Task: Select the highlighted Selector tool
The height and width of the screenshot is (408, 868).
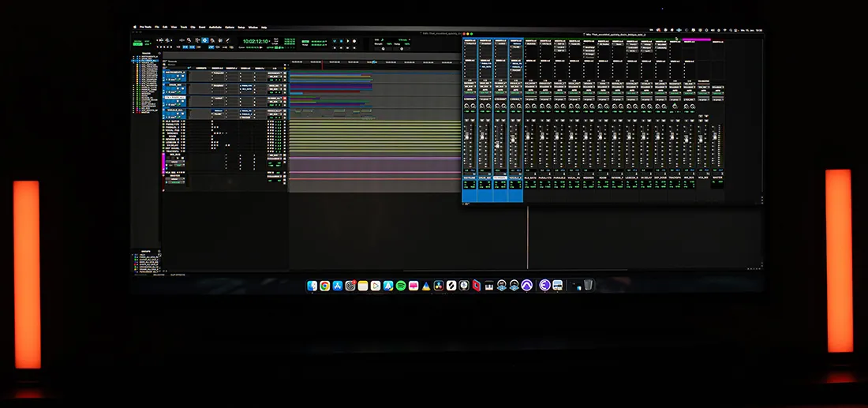Action: pos(205,40)
